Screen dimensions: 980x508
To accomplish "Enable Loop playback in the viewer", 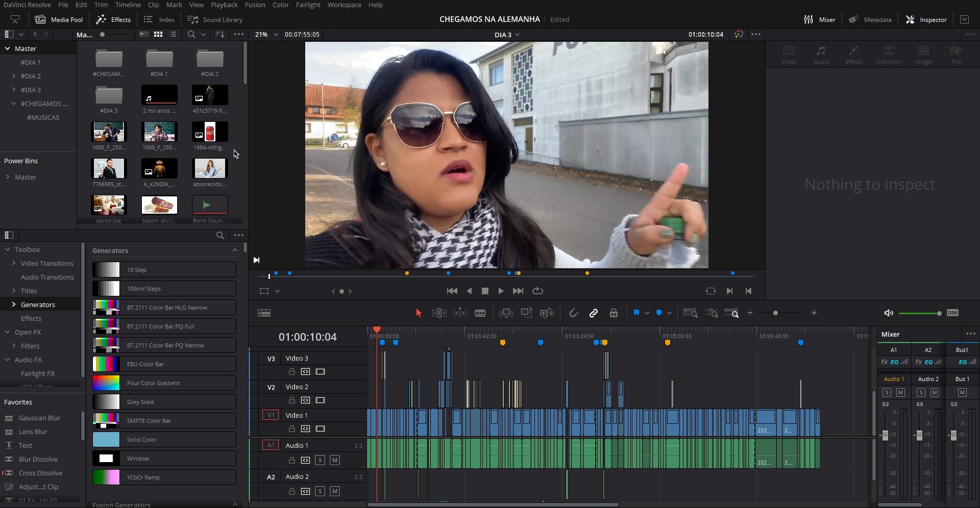I will click(x=537, y=291).
